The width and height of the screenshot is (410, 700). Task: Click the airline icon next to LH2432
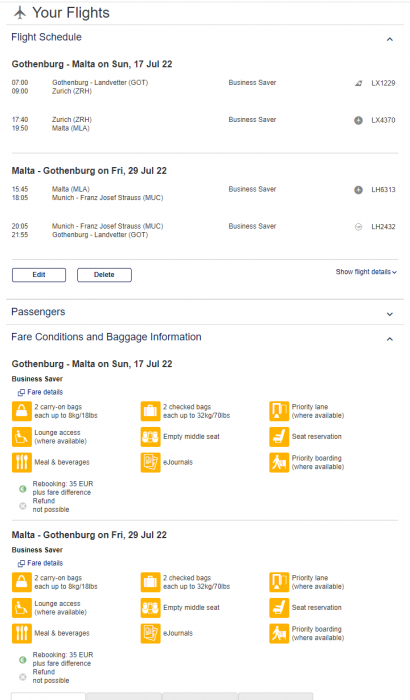pyautogui.click(x=358, y=227)
